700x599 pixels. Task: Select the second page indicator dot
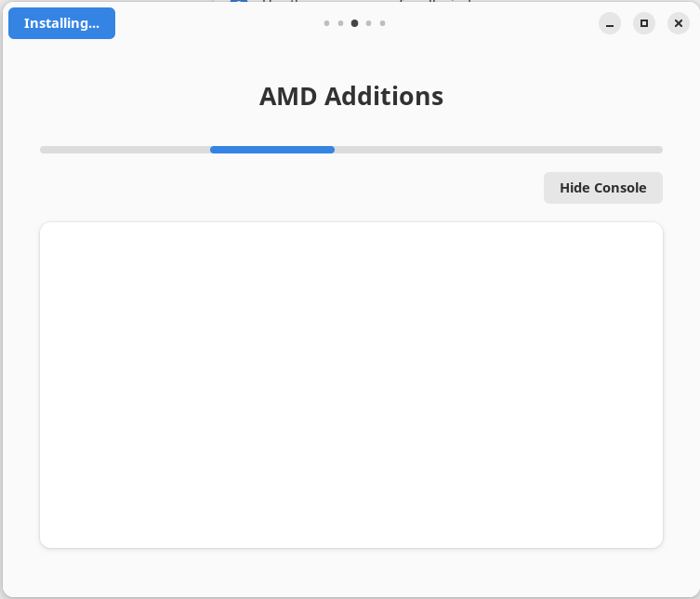click(341, 23)
